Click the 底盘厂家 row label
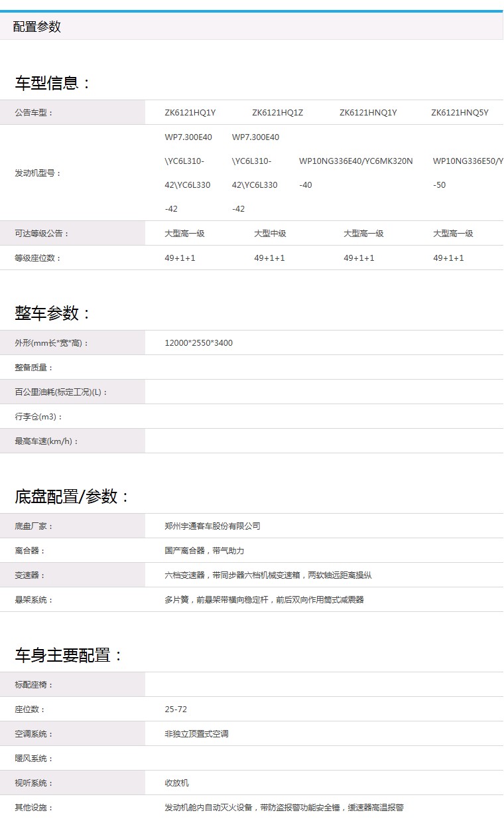Image resolution: width=504 pixels, height=819 pixels. [34, 526]
